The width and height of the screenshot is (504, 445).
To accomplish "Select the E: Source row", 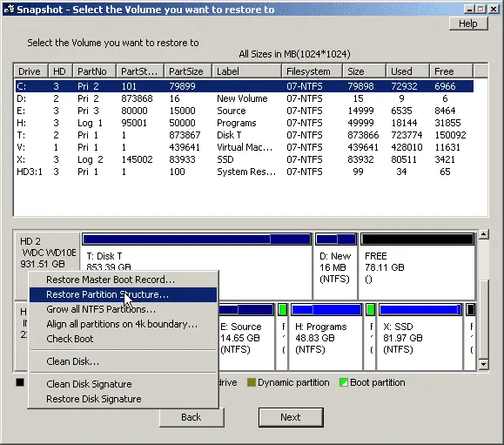I will tap(245, 111).
